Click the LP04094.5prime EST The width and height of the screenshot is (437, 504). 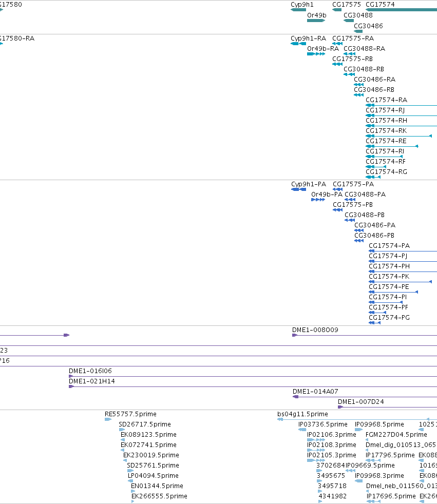[130, 481]
